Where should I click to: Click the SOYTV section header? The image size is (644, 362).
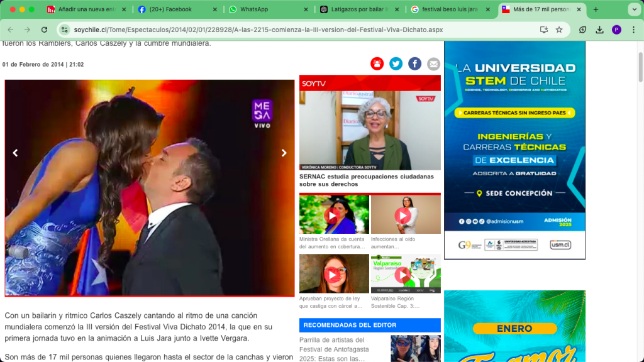[x=370, y=83]
